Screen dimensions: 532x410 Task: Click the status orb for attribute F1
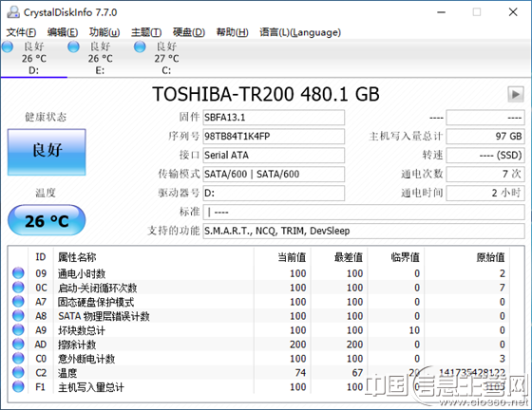(x=18, y=386)
